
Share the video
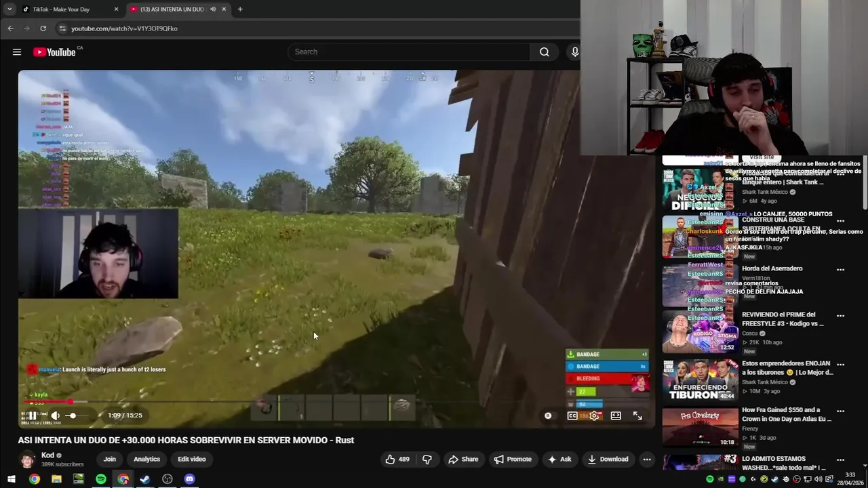tap(463, 459)
